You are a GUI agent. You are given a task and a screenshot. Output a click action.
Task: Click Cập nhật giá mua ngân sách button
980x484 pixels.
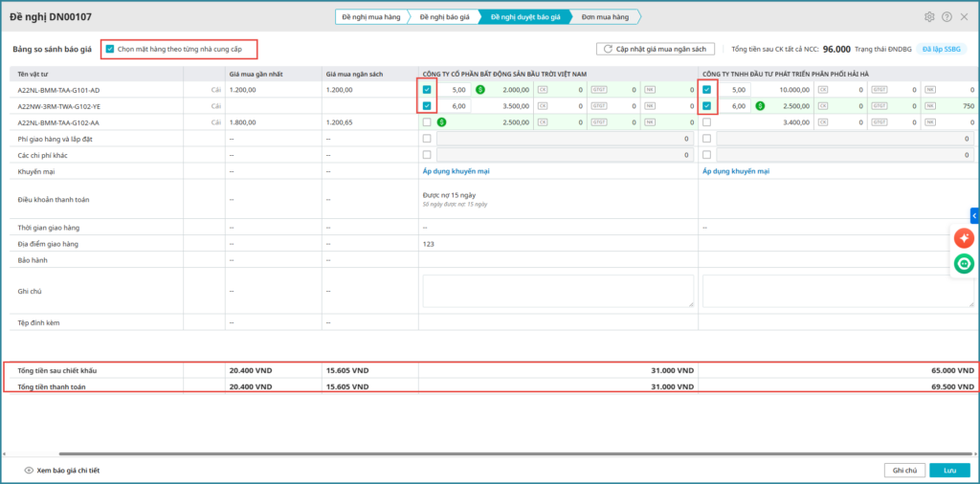[655, 49]
